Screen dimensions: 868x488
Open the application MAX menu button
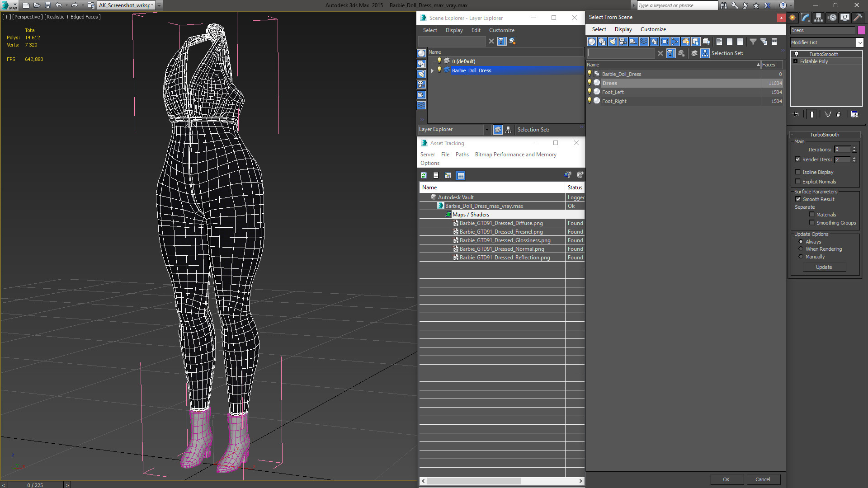9,5
